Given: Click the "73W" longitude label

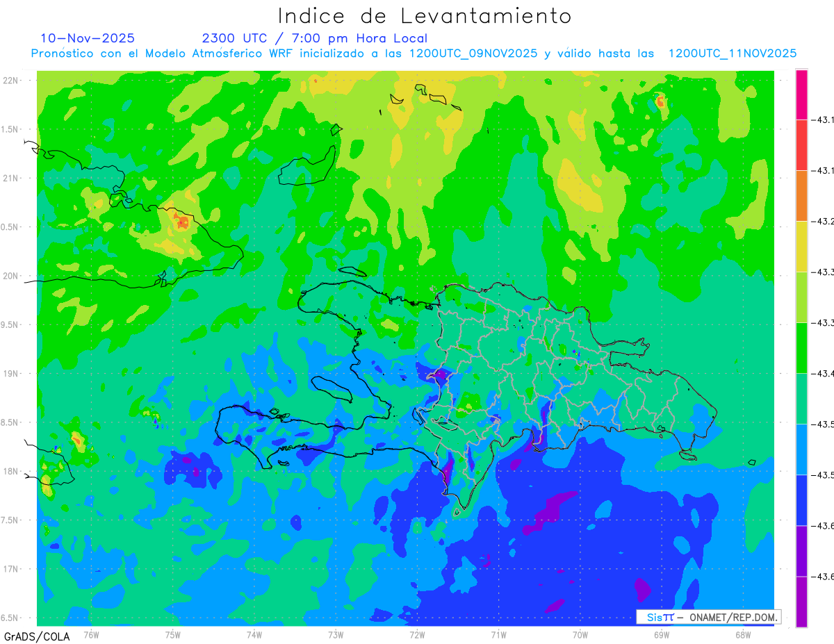Looking at the screenshot, I should (336, 634).
